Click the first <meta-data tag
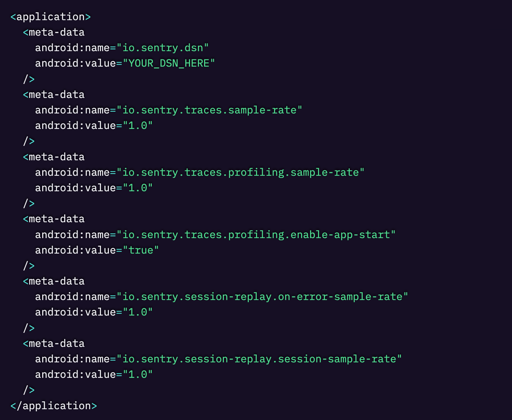 point(54,32)
